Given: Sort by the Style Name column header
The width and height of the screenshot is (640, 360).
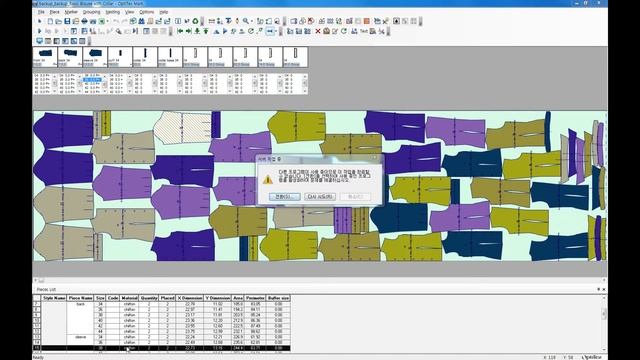Looking at the screenshot, I should tap(54, 298).
